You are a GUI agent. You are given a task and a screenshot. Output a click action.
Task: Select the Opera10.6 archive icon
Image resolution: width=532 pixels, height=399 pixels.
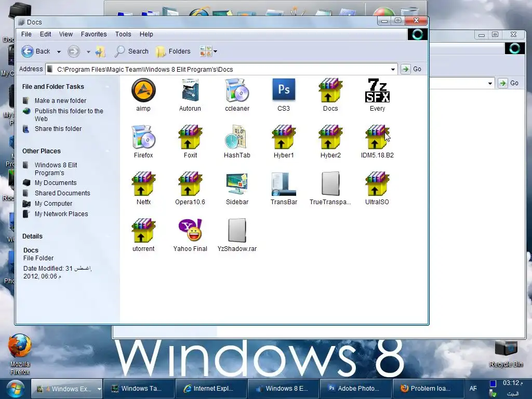(x=190, y=184)
